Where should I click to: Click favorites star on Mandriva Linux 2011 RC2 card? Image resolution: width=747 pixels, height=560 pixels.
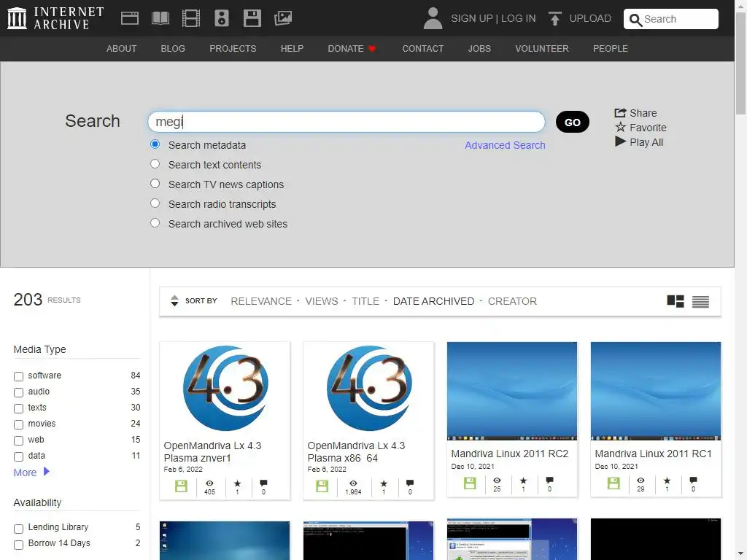(x=523, y=481)
